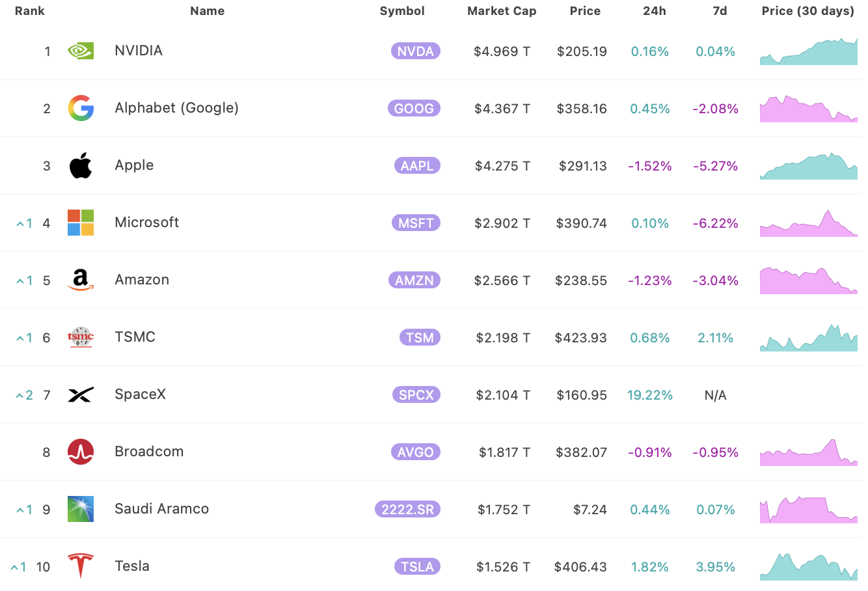Viewport: 868px width, 591px height.
Task: Click the Broadcom red logo
Action: pos(81,452)
